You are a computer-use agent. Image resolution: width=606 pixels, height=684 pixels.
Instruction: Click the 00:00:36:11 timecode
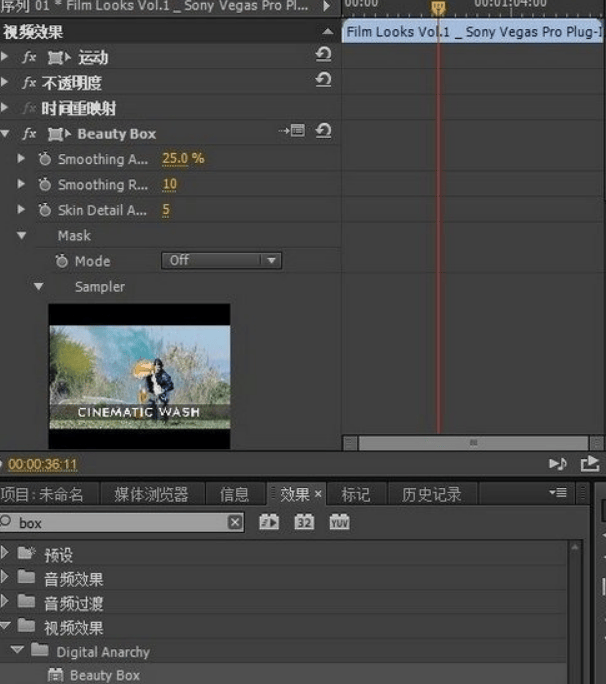coord(43,465)
